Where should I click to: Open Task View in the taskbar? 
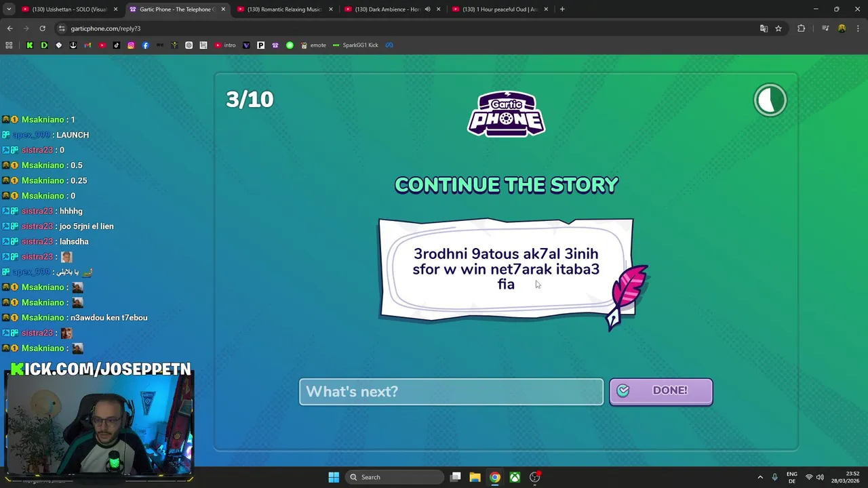click(456, 477)
